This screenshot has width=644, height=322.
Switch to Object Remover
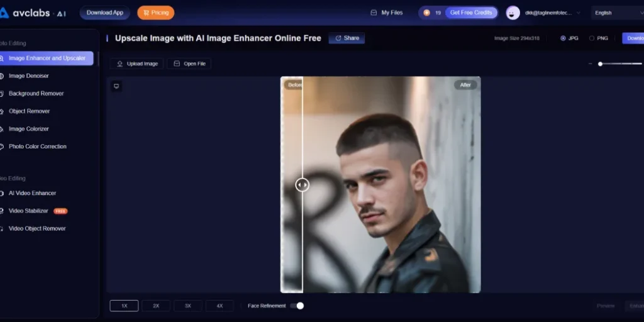29,111
